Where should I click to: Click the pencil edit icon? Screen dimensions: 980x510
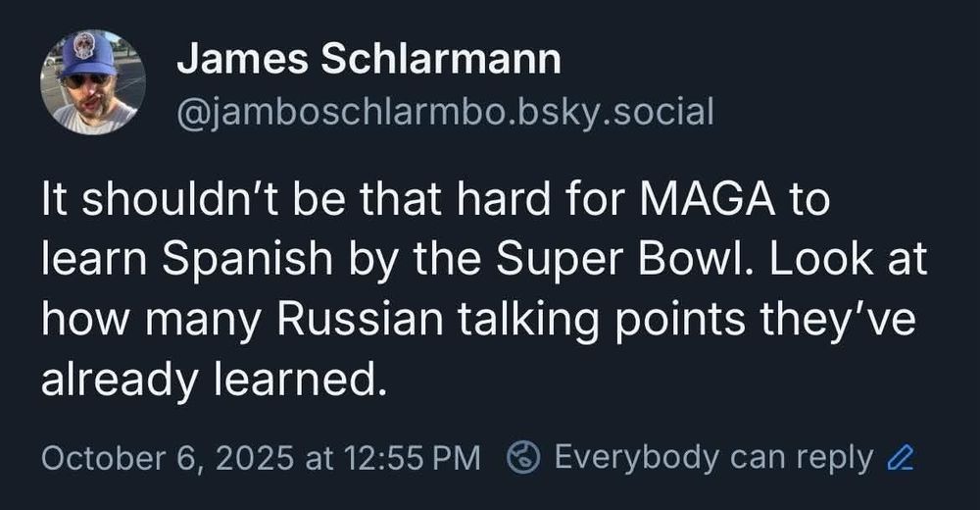click(899, 457)
